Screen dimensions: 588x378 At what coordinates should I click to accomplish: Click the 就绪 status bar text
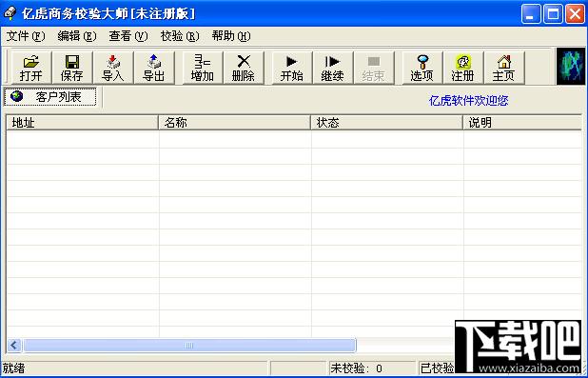(x=14, y=368)
